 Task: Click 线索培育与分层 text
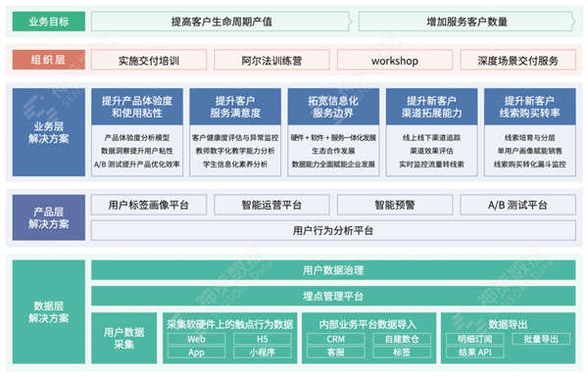(530, 137)
